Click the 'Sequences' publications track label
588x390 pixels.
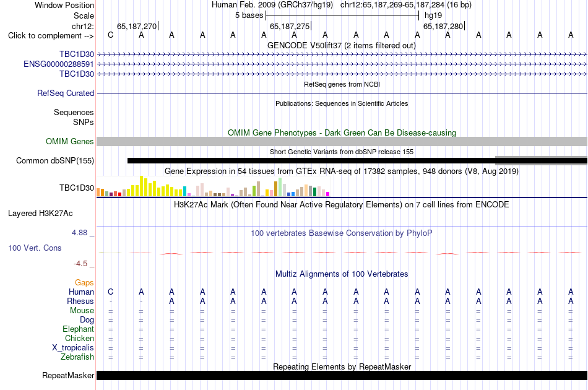coord(74,112)
